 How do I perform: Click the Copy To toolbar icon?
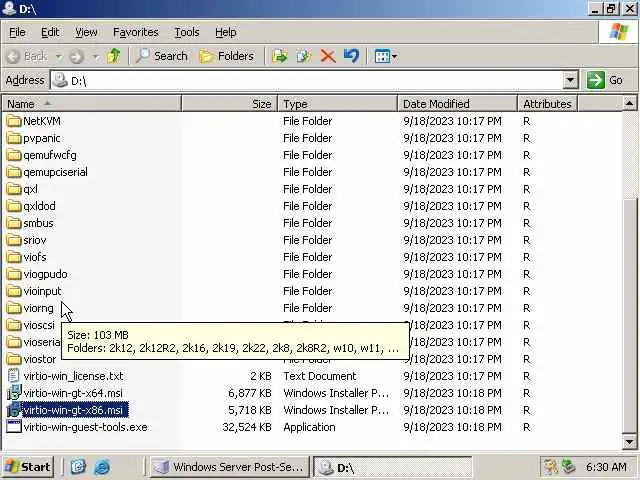pyautogui.click(x=304, y=56)
